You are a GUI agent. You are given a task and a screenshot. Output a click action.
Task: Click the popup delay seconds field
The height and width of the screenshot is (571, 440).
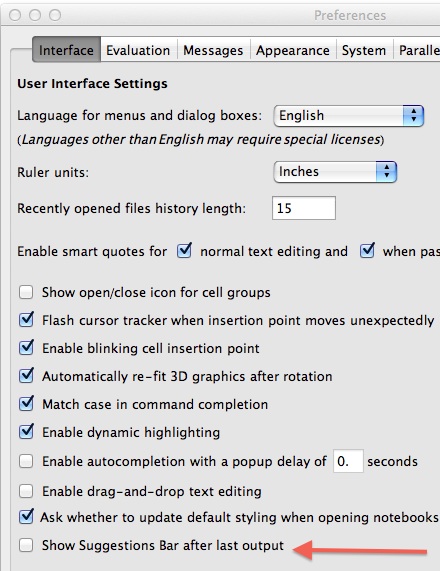point(348,461)
